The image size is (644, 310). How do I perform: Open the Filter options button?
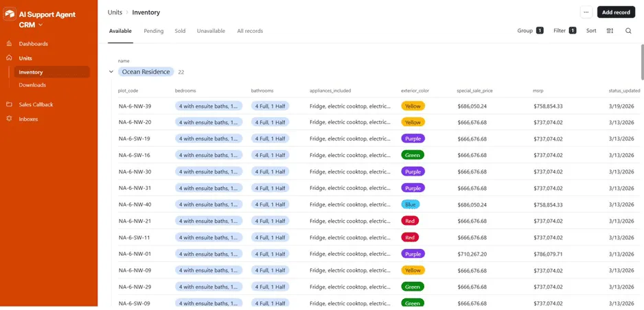565,31
